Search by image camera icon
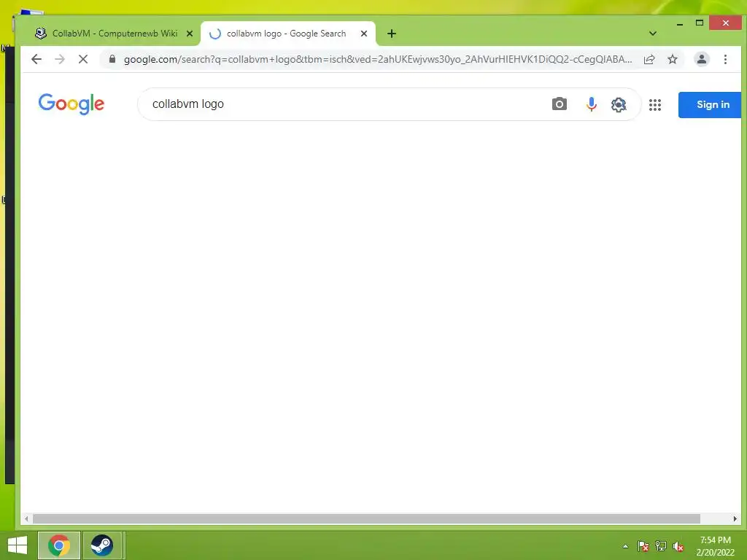 click(560, 104)
